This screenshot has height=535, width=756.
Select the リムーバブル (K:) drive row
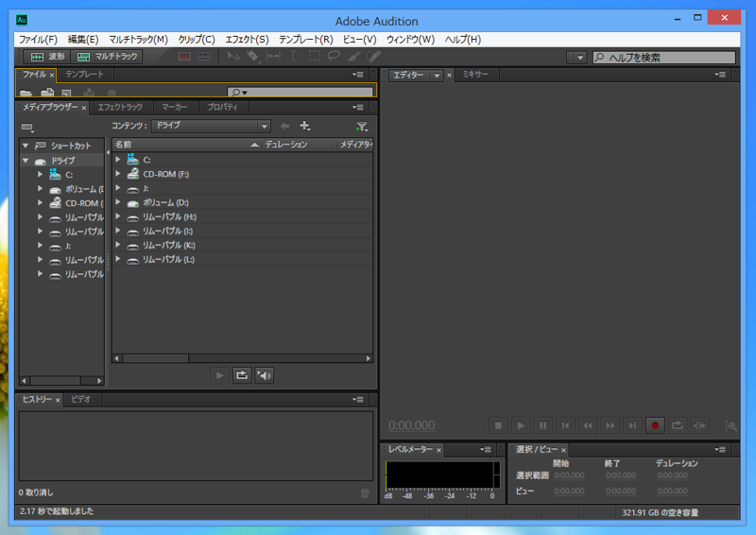[x=243, y=245]
